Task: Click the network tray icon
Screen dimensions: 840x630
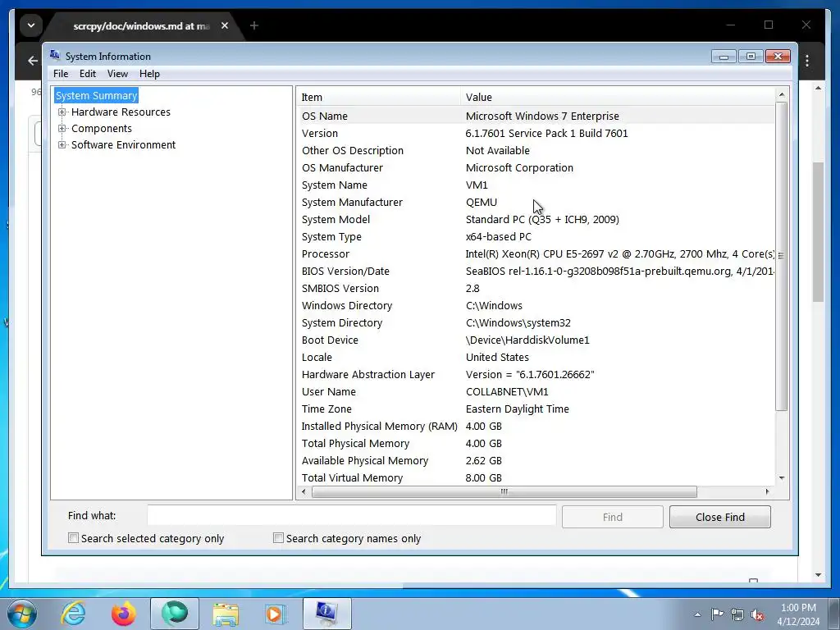Action: click(737, 614)
